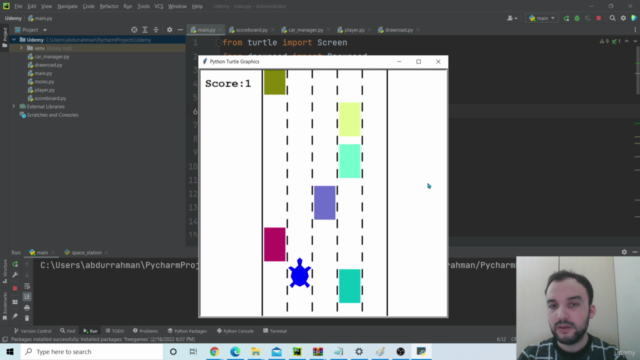Collapse the Udemy project root
This screenshot has width=640, height=360.
(14, 40)
